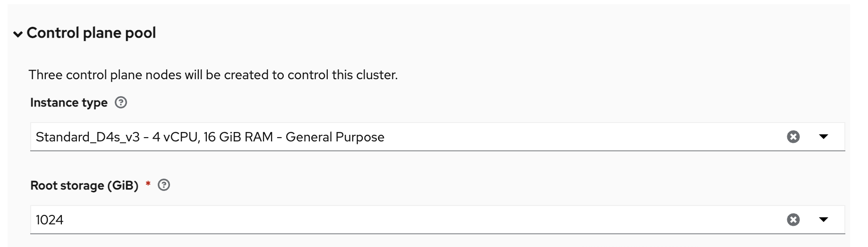The image size is (868, 247).
Task: Show help for Root storage (GiB)
Action: pos(164,185)
